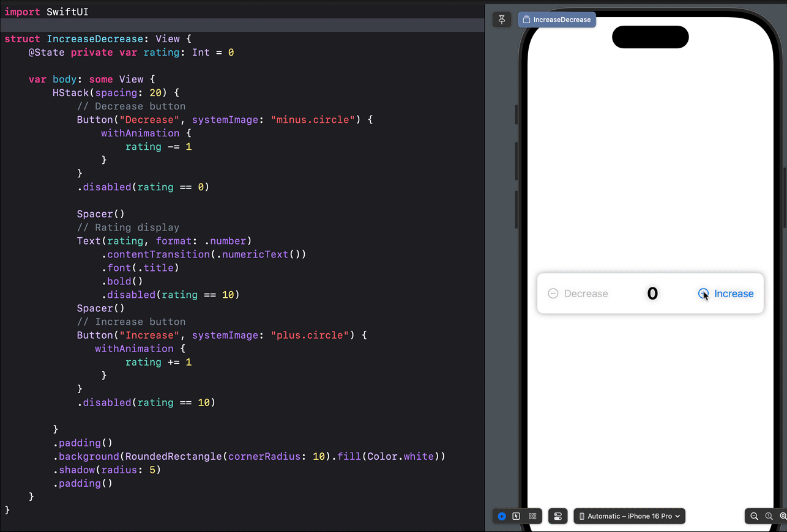Open the Automatic – iPhone 16 Pro device menu

coord(629,516)
